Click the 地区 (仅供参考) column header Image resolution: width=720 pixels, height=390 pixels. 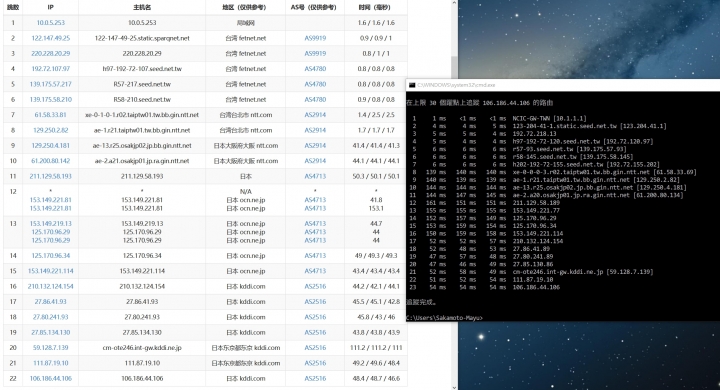245,7
